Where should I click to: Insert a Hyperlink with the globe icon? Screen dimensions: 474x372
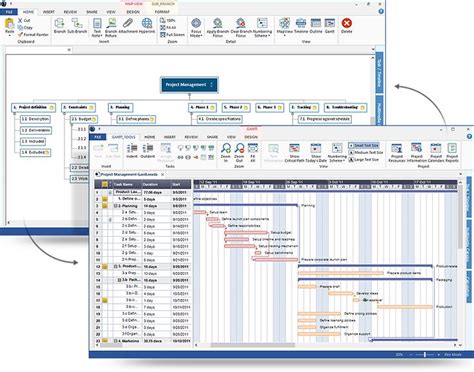click(x=147, y=26)
